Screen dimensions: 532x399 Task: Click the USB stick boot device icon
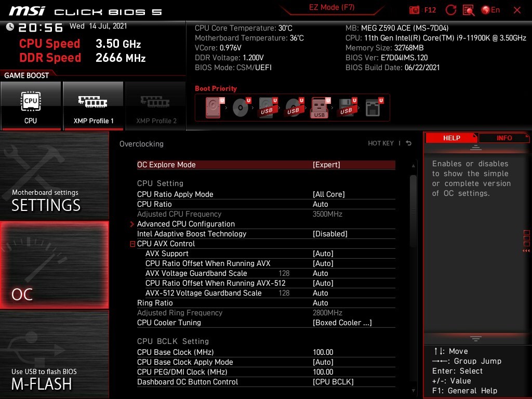[320, 108]
